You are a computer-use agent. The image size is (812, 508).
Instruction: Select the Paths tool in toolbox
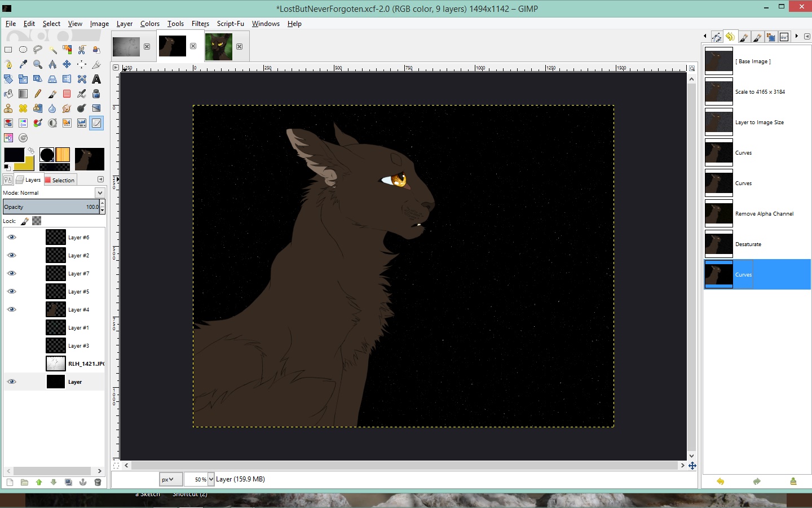click(x=8, y=64)
